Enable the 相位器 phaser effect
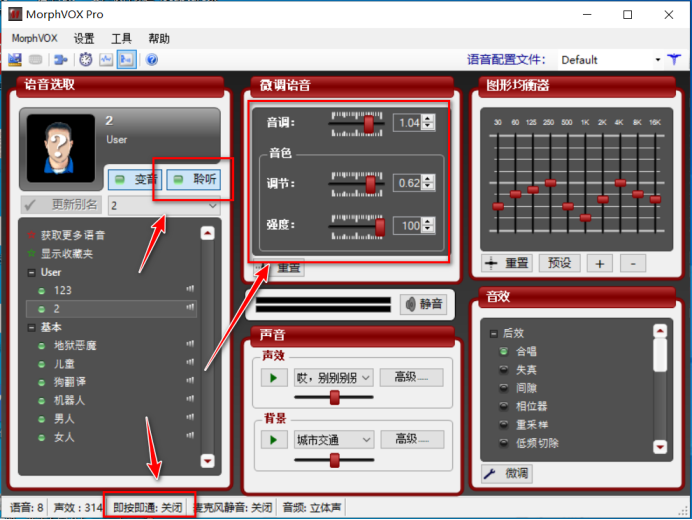 point(504,406)
